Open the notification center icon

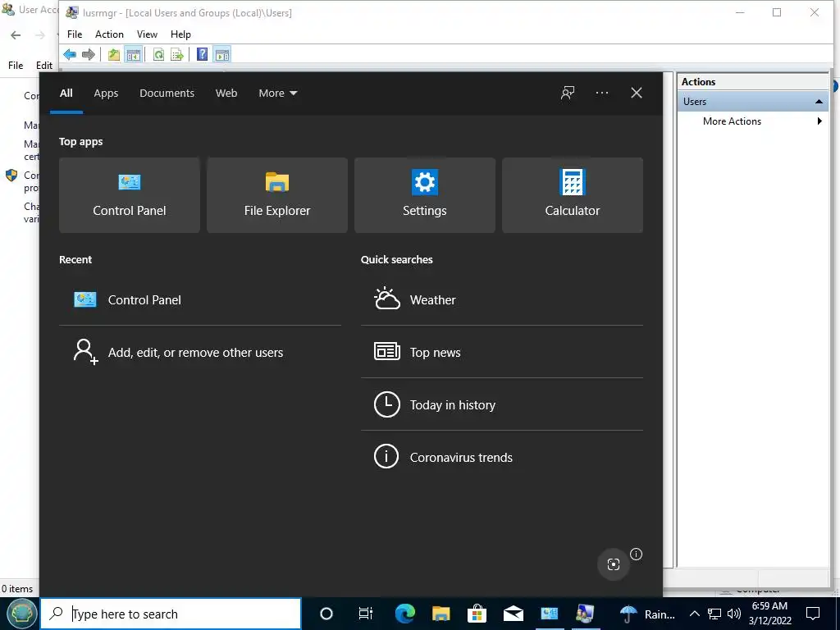point(813,614)
